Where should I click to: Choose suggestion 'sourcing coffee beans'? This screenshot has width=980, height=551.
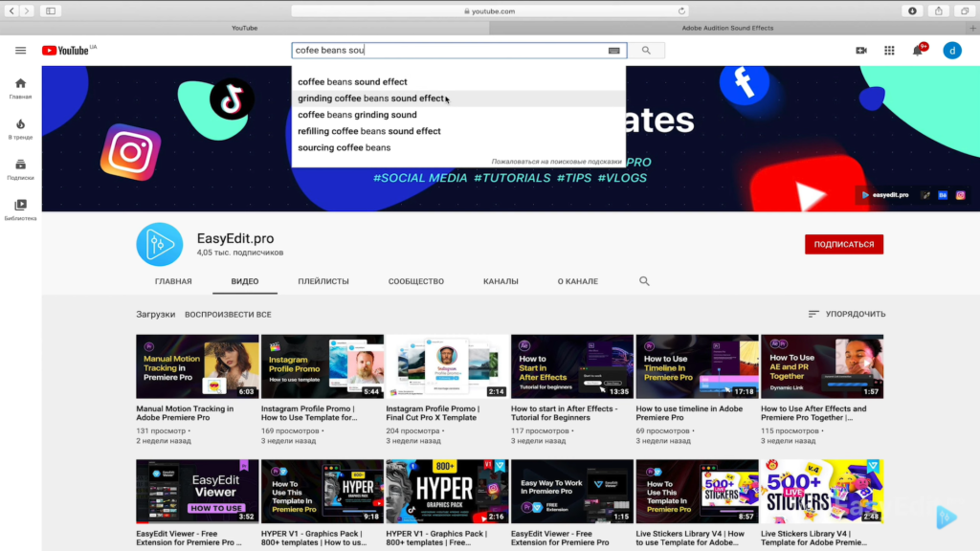click(458, 147)
